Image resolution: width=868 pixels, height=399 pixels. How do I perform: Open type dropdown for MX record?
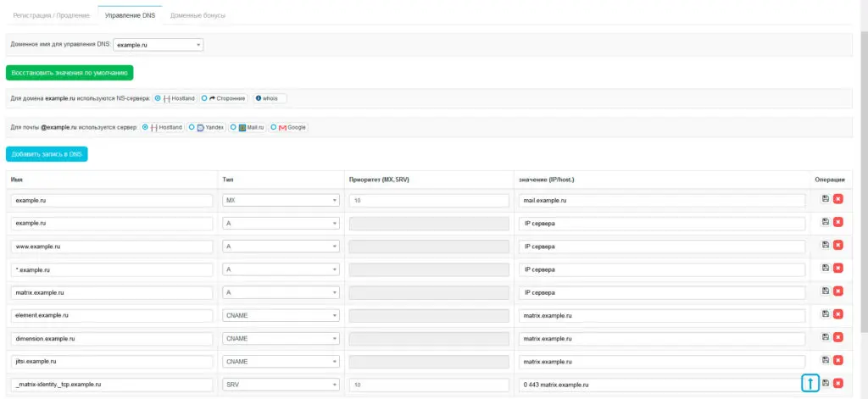[x=281, y=200]
